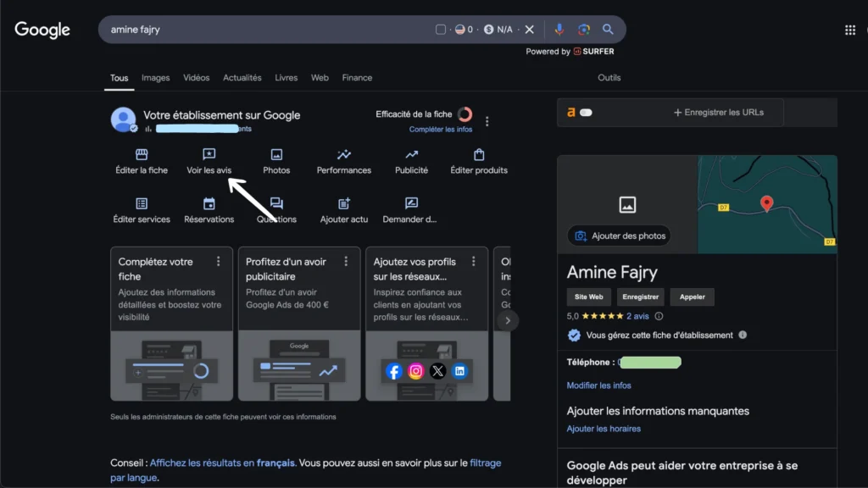The image size is (868, 488).
Task: Open options menu on Complétez votre fiche card
Action: click(218, 261)
